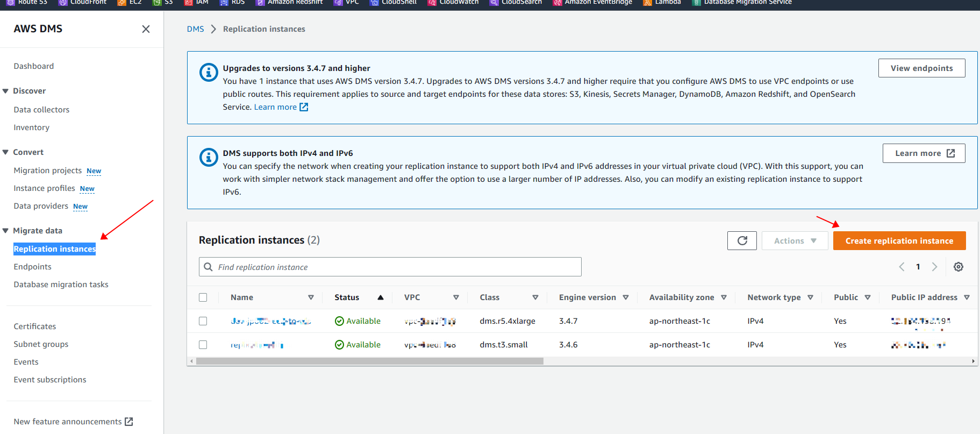
Task: Collapse the Discover section
Action: pos(5,91)
